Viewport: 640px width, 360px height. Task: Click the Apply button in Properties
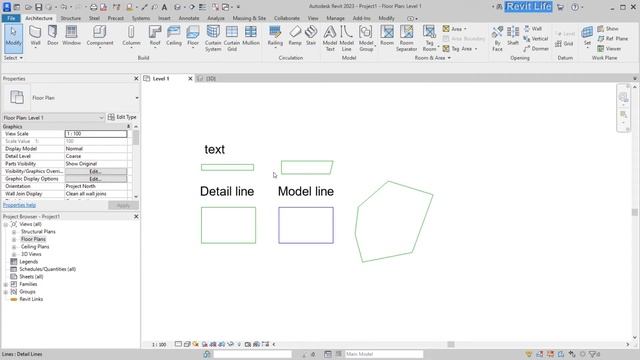coord(123,205)
